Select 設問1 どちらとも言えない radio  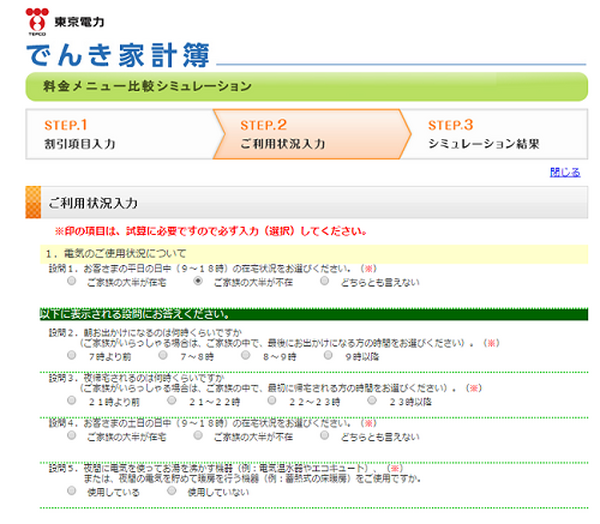[324, 281]
